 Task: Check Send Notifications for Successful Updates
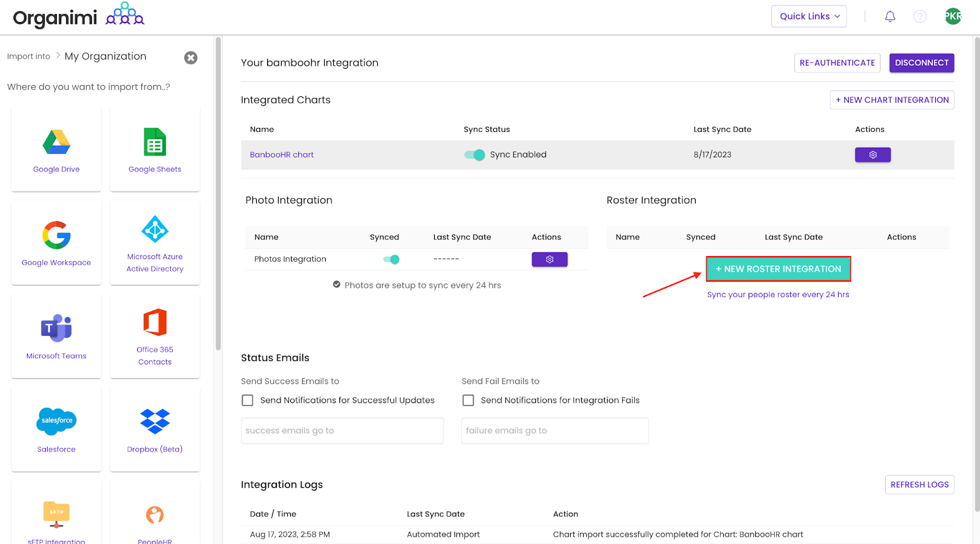tap(247, 400)
